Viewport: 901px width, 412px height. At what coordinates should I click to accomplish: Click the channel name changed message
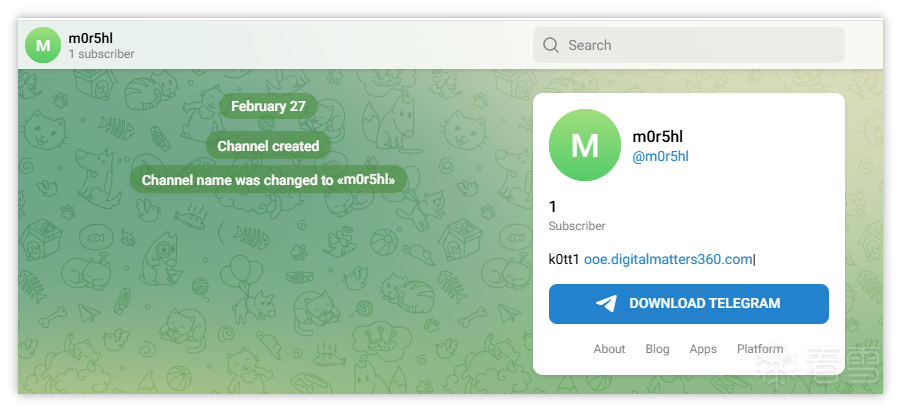(x=268, y=181)
